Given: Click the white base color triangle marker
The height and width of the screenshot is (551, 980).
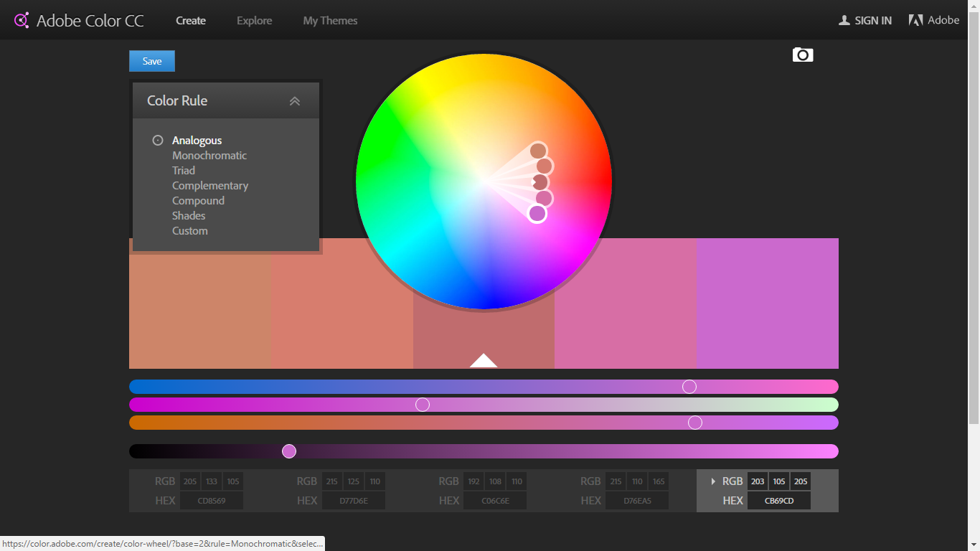Looking at the screenshot, I should tap(484, 361).
